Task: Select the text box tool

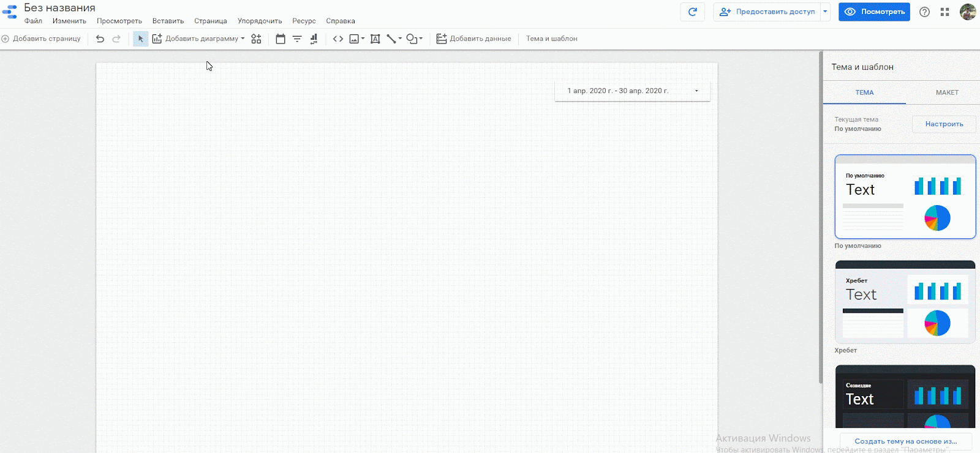Action: (x=375, y=39)
